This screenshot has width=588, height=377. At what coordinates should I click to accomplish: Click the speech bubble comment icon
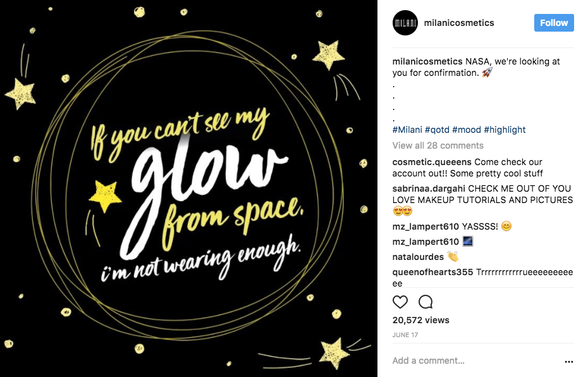(x=426, y=302)
